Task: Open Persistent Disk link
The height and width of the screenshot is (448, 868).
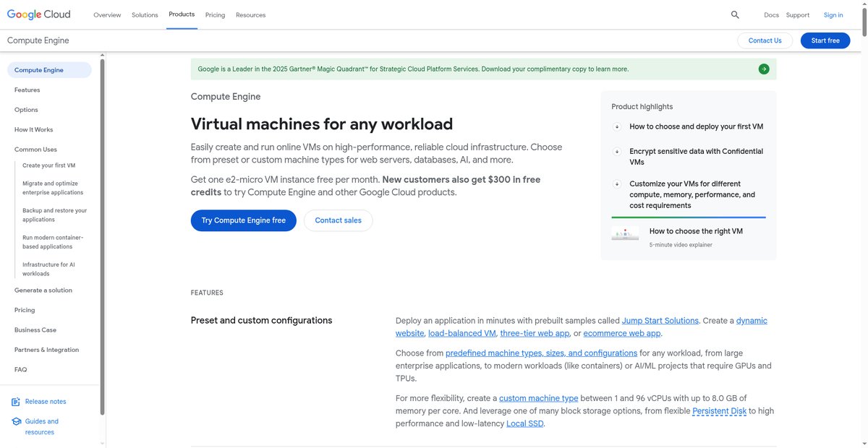Action: pyautogui.click(x=719, y=411)
